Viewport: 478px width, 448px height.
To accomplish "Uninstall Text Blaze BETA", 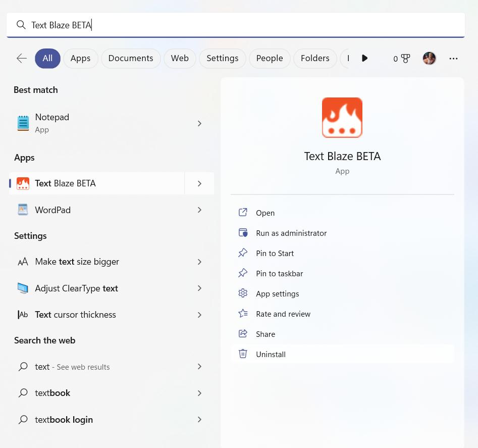I will point(342,354).
